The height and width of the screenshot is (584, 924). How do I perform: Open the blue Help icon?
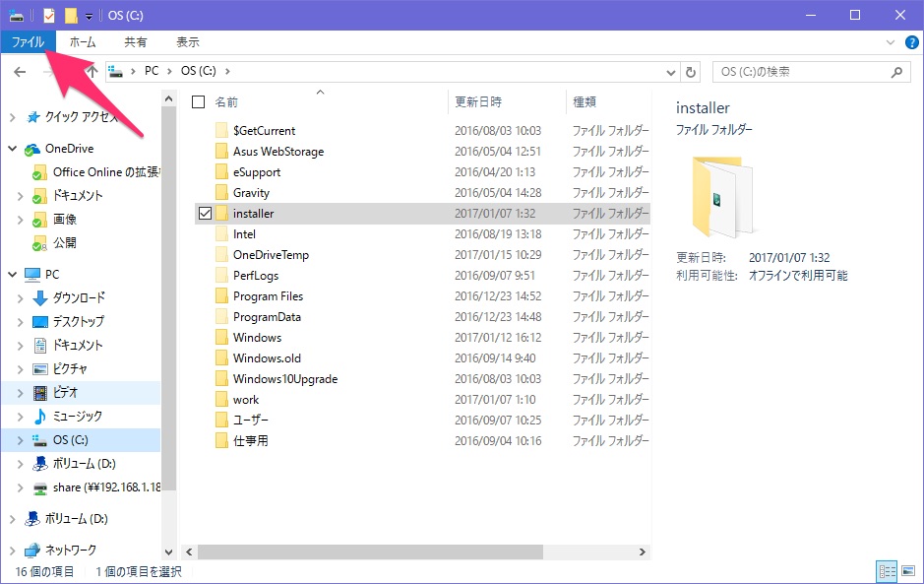point(911,42)
